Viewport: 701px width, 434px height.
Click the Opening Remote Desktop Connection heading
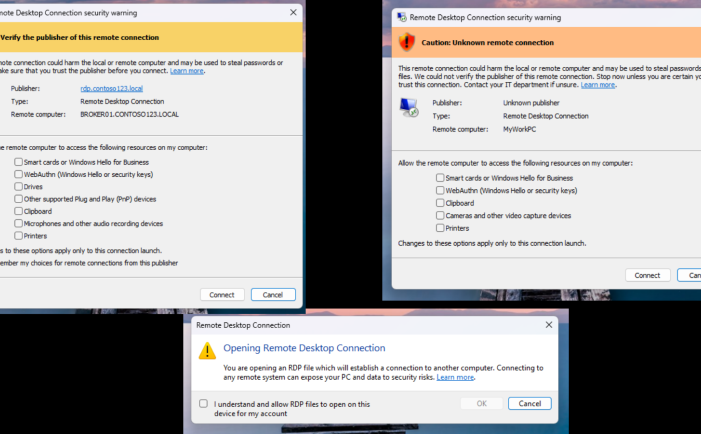pos(304,348)
